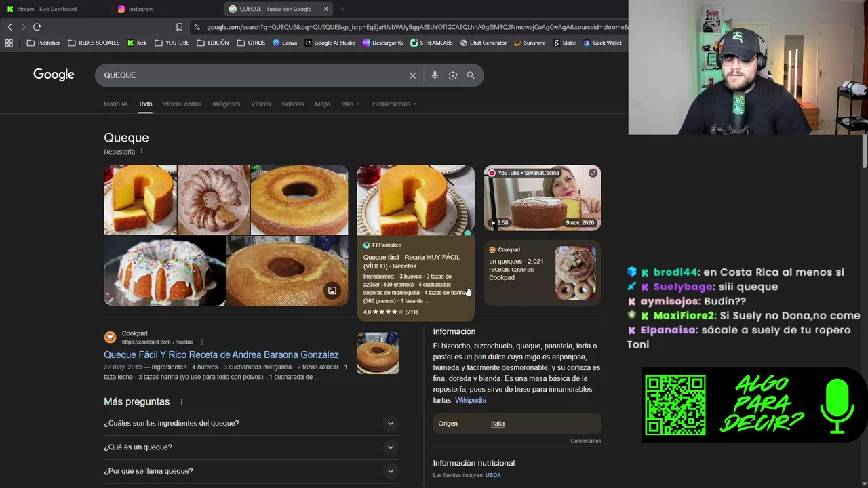This screenshot has width=868, height=488.
Task: Open the three-dot menu beside Cookpad result
Action: coord(201,342)
